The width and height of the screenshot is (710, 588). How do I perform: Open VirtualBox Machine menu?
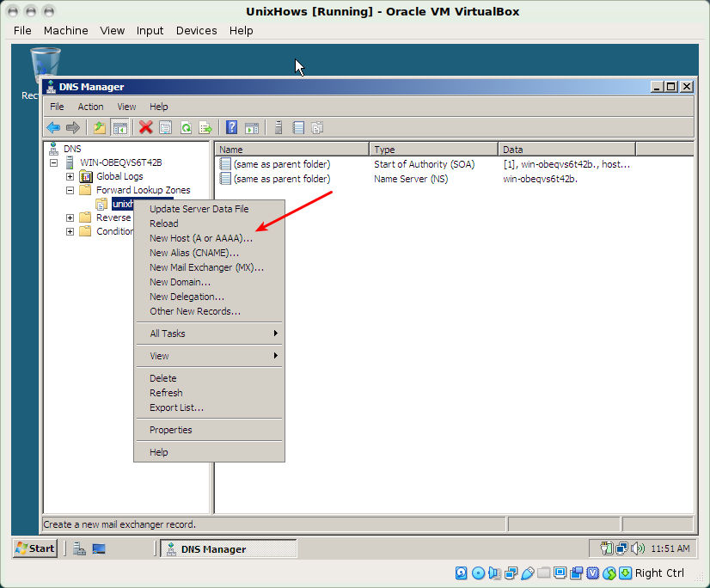pos(65,31)
